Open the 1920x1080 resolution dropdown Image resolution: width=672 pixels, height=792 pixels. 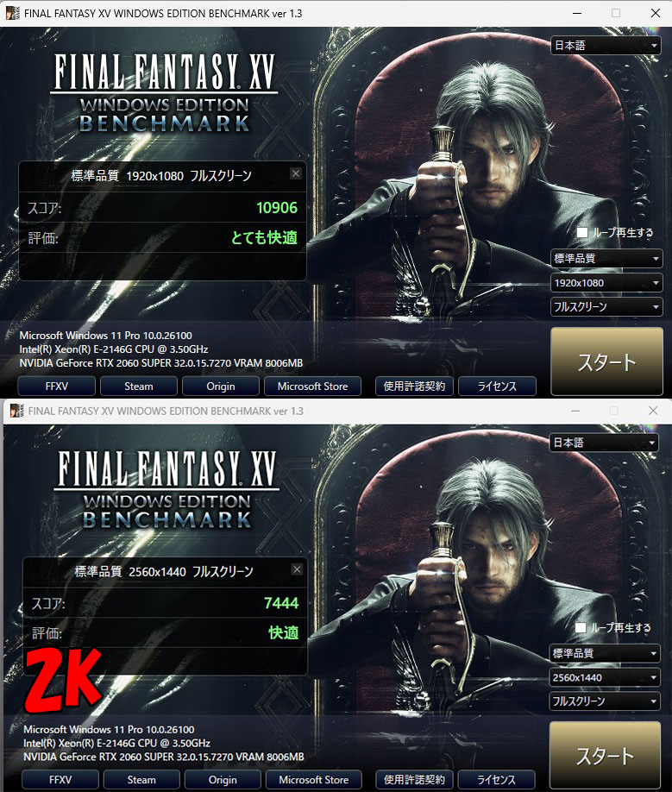coord(606,283)
